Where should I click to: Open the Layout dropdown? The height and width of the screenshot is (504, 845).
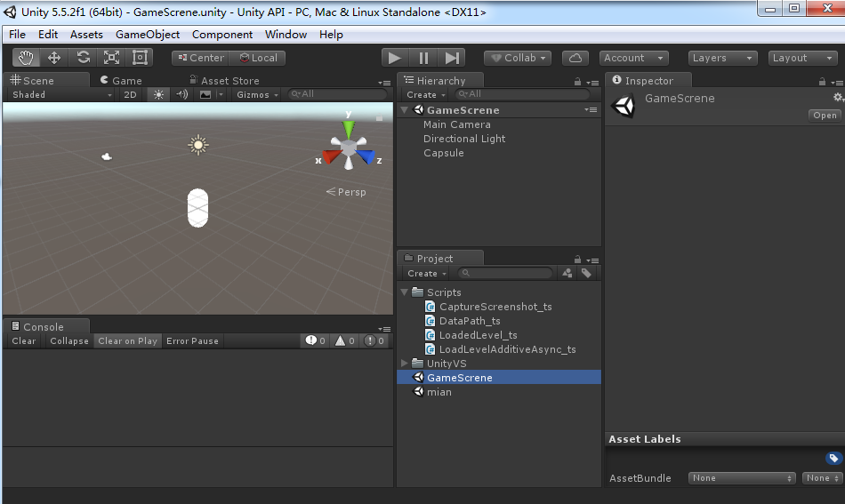point(803,58)
